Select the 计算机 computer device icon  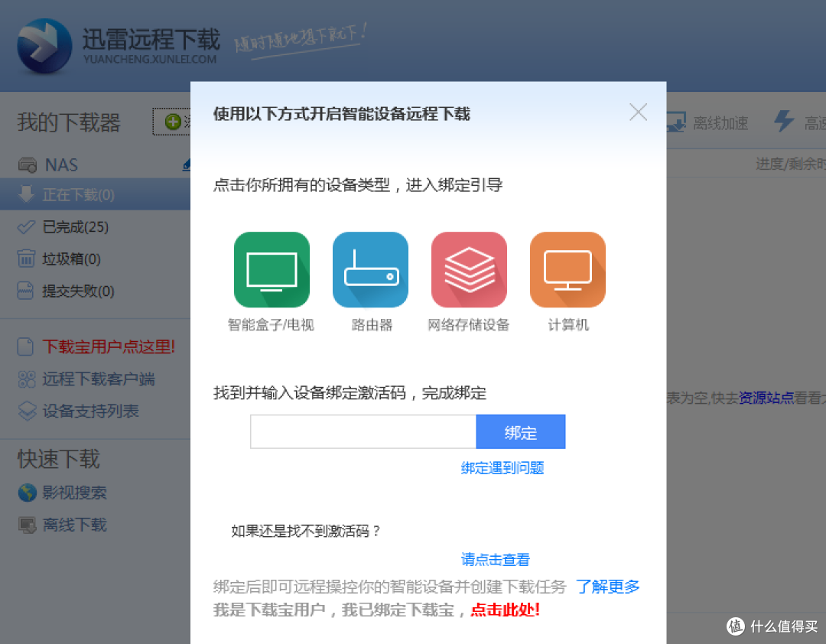pyautogui.click(x=567, y=269)
